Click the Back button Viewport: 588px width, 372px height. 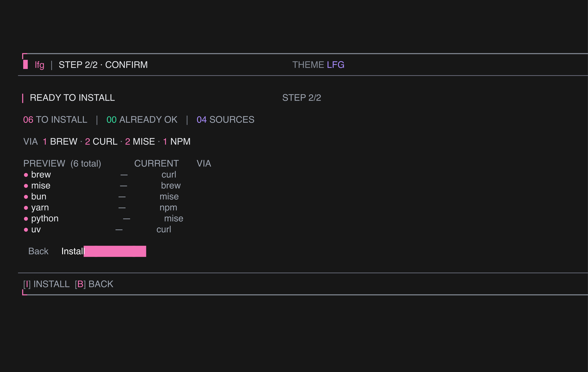38,251
